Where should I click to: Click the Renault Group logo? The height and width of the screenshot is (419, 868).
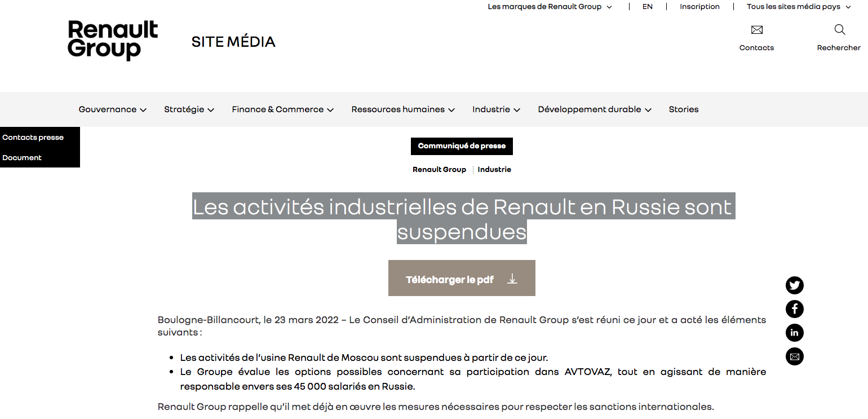point(113,40)
